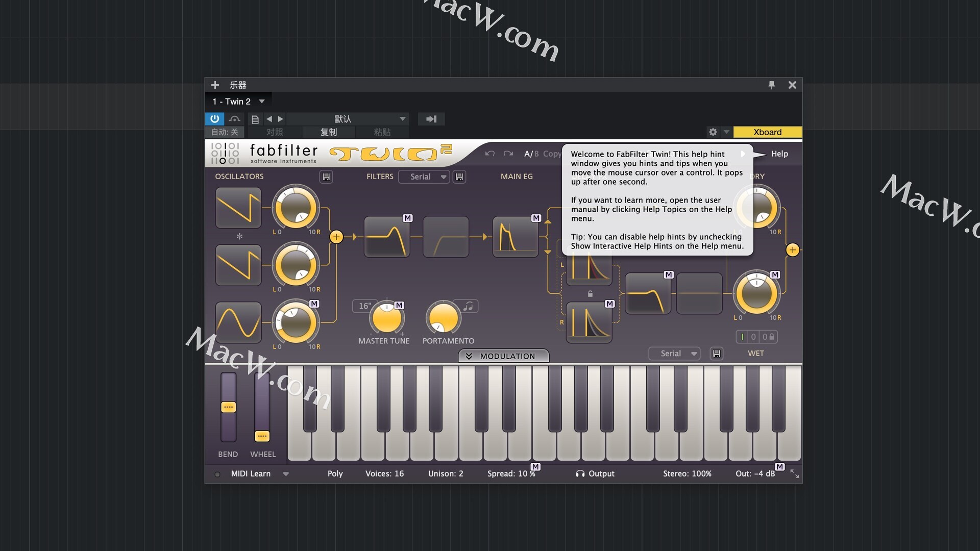Click the headphones Output icon
Viewport: 980px width, 551px height.
(580, 473)
